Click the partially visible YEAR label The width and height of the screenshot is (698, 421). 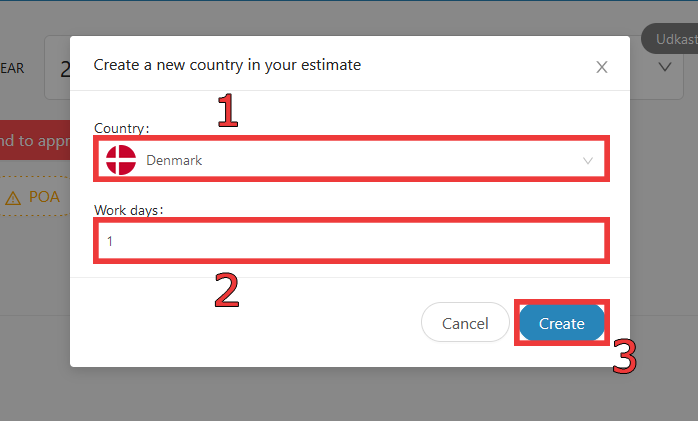coord(12,68)
